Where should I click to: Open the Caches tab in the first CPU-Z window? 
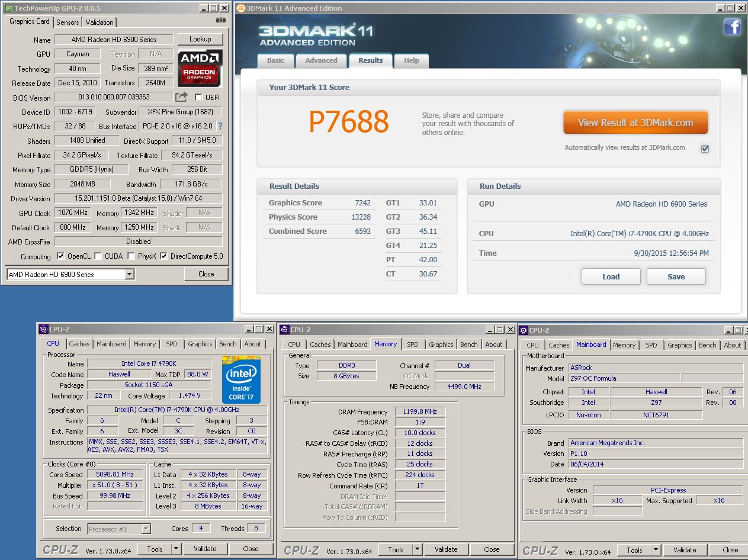(79, 344)
